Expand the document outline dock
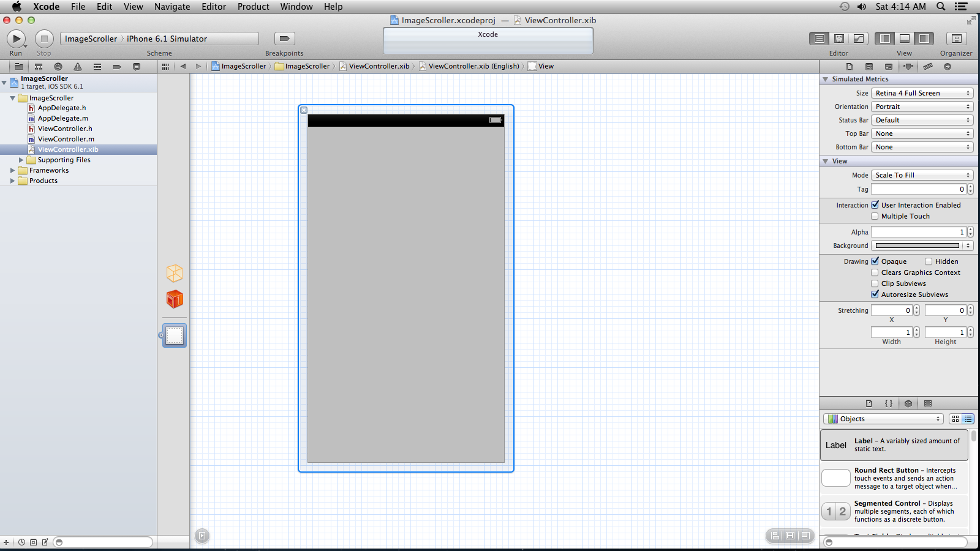Image resolution: width=980 pixels, height=551 pixels. click(x=202, y=536)
